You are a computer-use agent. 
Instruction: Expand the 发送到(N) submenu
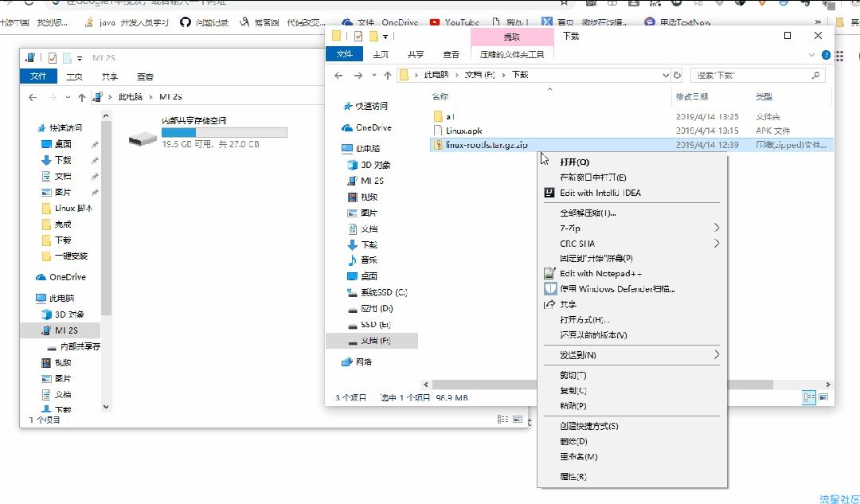(631, 355)
